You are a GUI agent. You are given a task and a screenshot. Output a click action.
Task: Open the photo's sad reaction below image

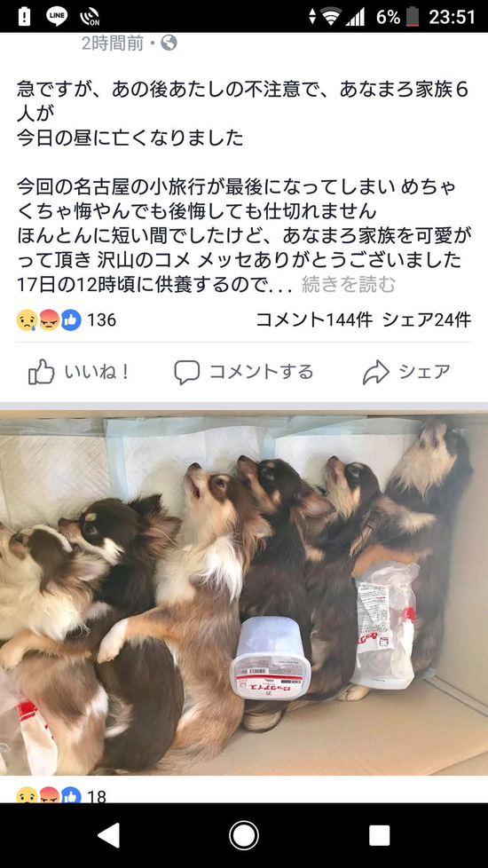tap(27, 794)
